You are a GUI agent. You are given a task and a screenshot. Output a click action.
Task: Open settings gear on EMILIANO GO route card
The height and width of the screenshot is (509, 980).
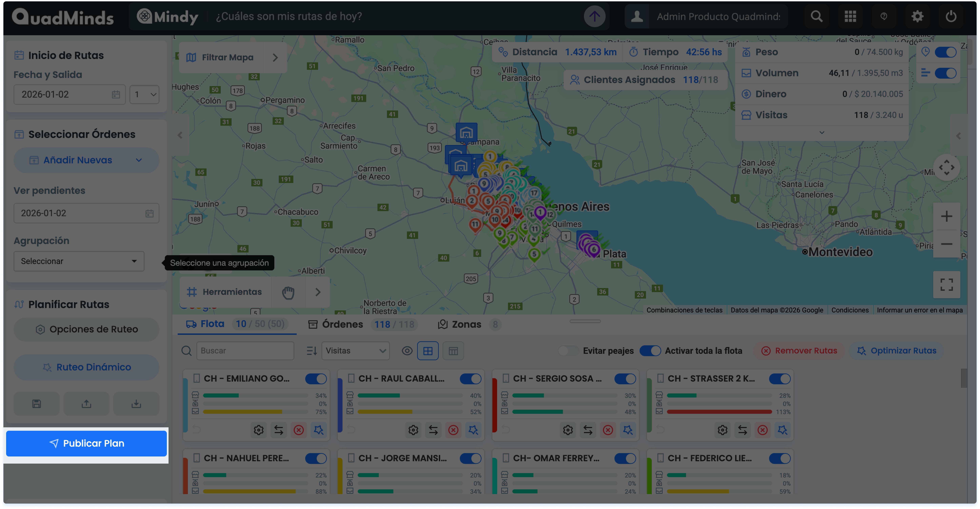point(259,430)
